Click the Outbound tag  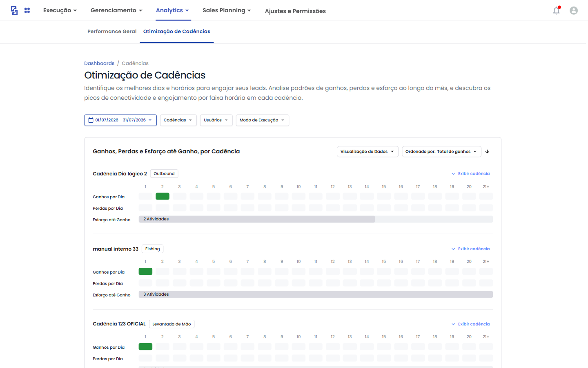(164, 174)
